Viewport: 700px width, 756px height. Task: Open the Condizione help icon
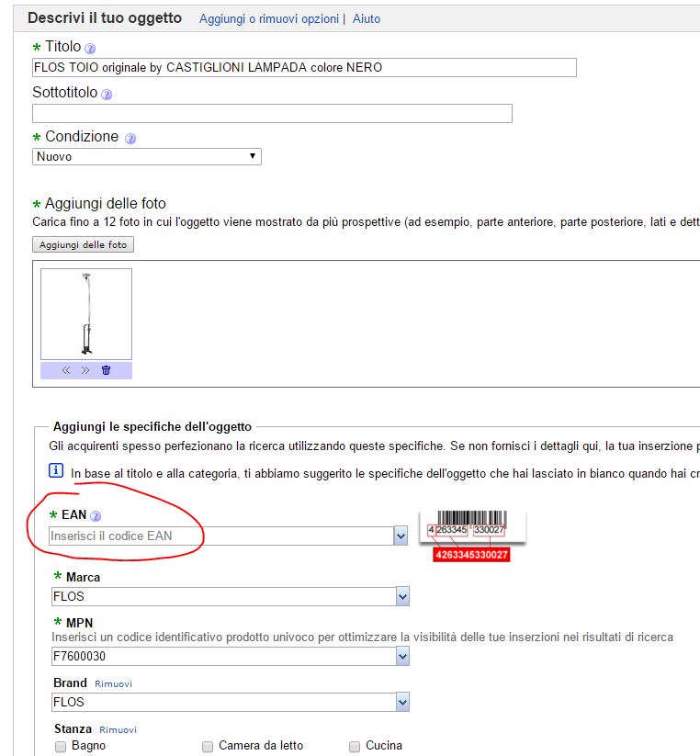point(130,139)
